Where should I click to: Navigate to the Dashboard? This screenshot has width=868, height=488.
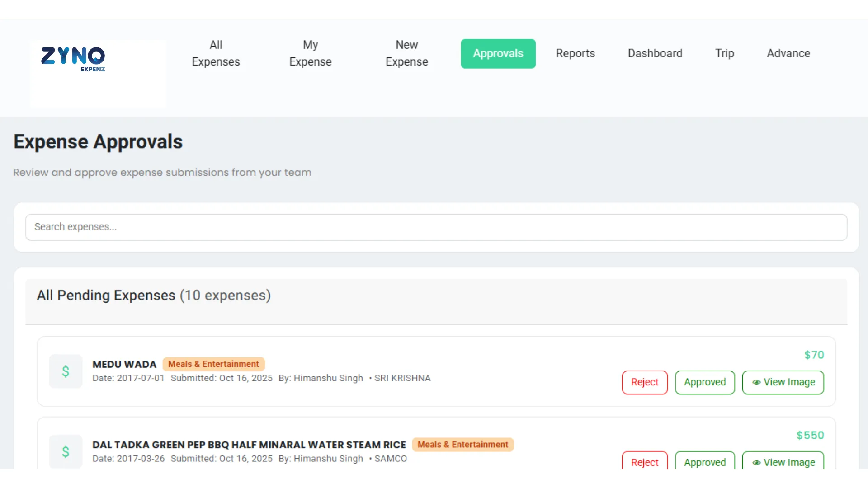pos(655,53)
